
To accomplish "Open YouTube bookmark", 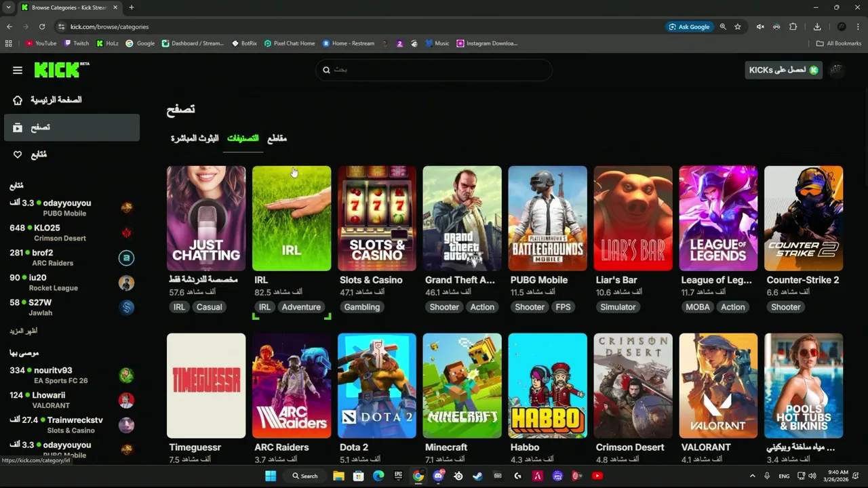I will click(x=41, y=43).
